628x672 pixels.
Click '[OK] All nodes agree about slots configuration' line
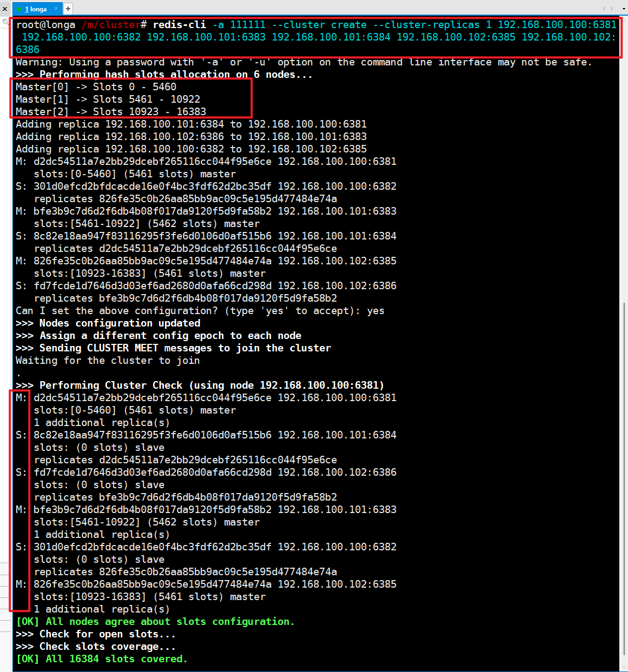pyautogui.click(x=155, y=622)
